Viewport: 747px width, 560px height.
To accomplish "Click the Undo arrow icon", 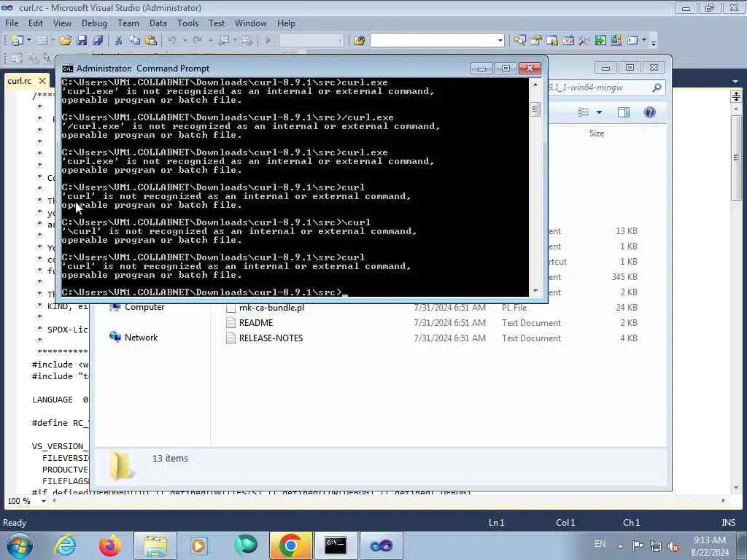I will click(172, 41).
